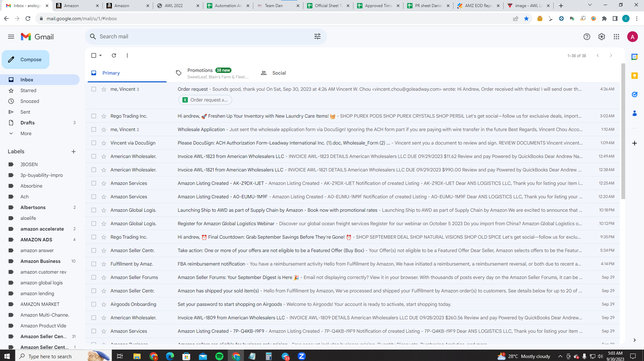This screenshot has width=644, height=361.
Task: Show hidden system tray icons
Action: coord(560,356)
